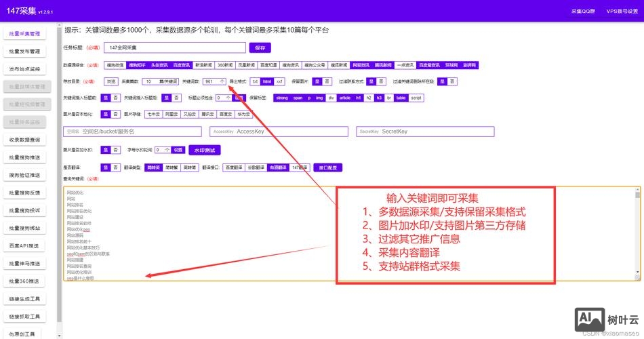Focus the 空间名/bucket/服务名 input field

[132, 132]
